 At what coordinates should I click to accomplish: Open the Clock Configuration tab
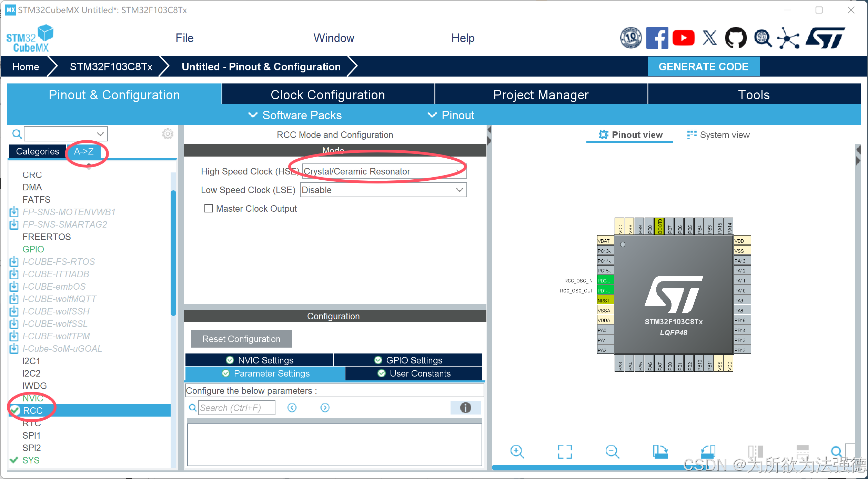click(x=327, y=94)
